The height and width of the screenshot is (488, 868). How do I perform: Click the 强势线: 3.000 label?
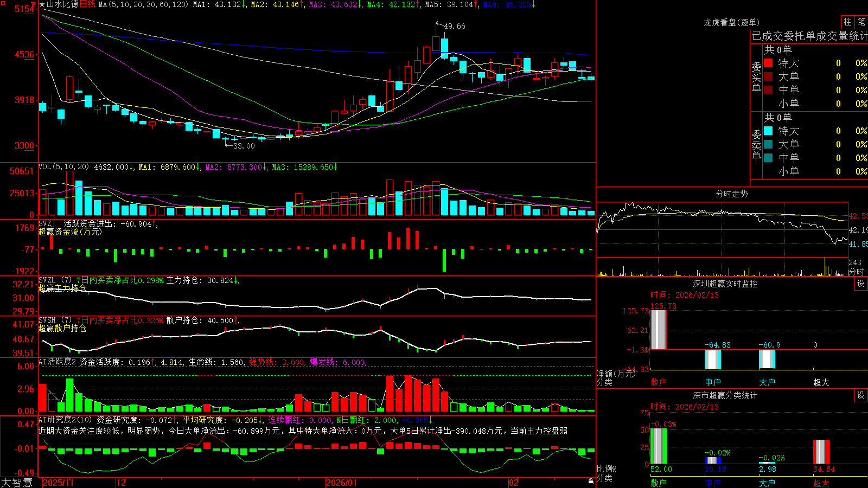pos(277,362)
